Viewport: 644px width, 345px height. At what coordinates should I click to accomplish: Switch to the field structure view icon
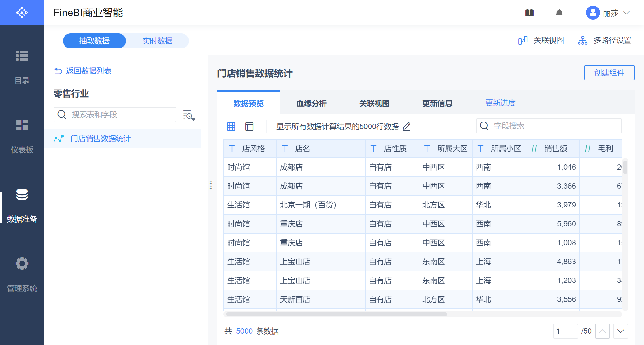click(249, 127)
